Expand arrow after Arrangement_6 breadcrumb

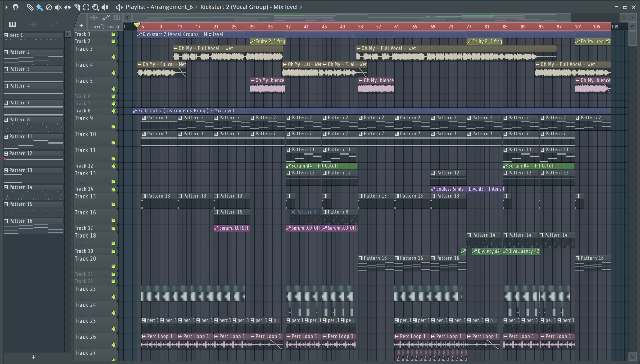click(x=196, y=7)
